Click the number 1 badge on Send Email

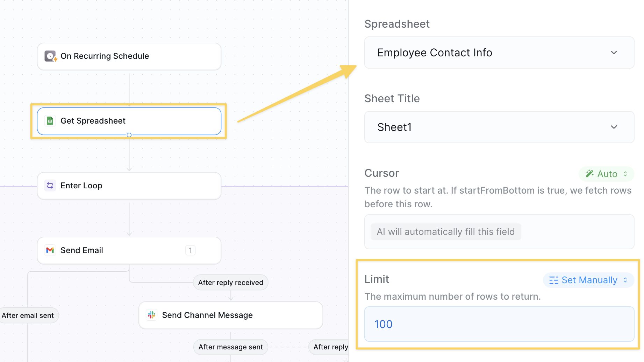click(x=190, y=250)
